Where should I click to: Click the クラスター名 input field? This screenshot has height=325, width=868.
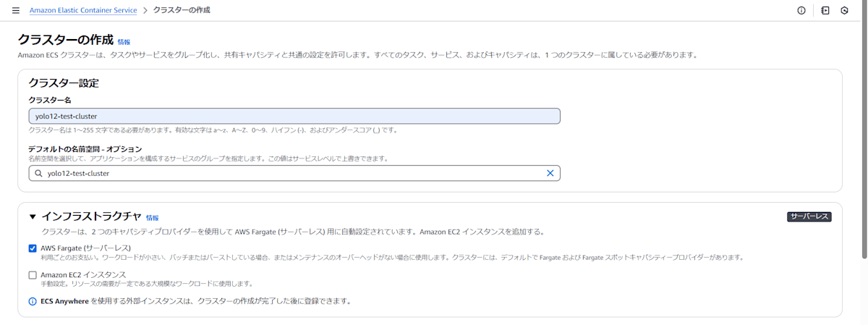click(294, 116)
